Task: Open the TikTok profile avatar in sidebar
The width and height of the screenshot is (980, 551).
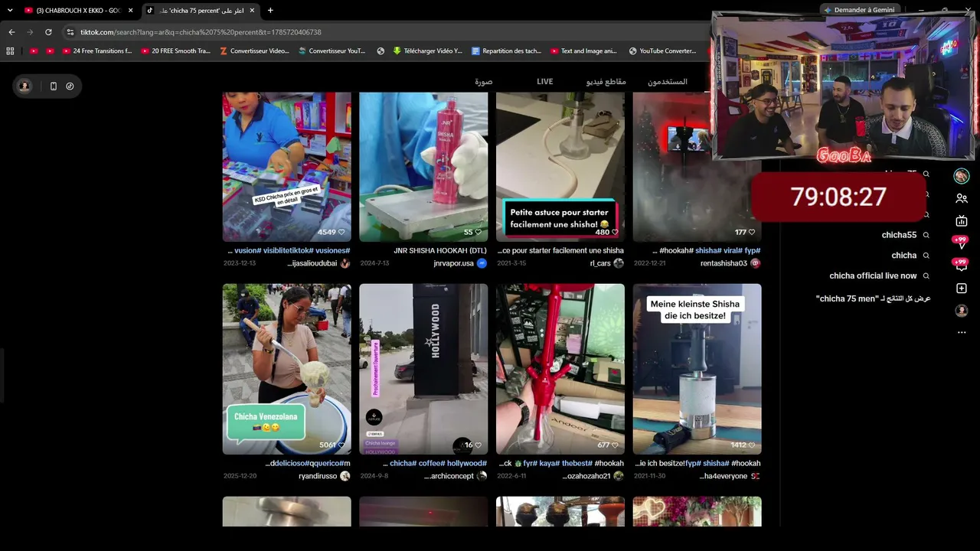Action: click(x=962, y=311)
